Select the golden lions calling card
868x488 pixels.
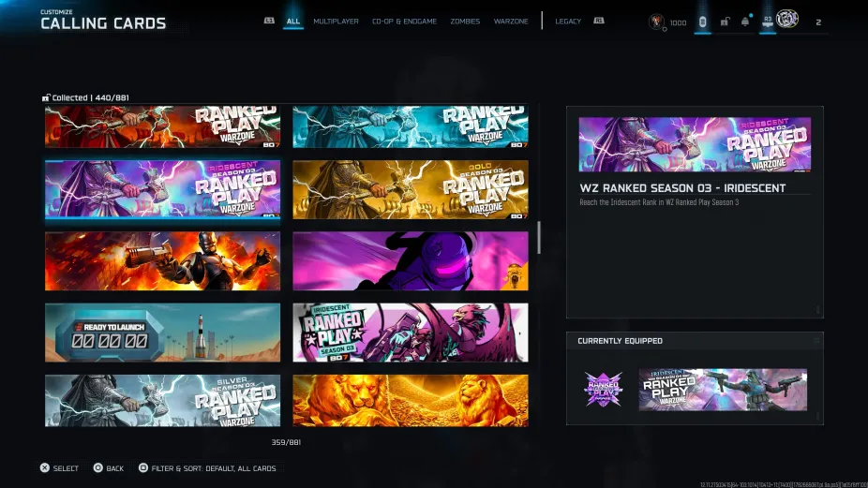click(411, 401)
